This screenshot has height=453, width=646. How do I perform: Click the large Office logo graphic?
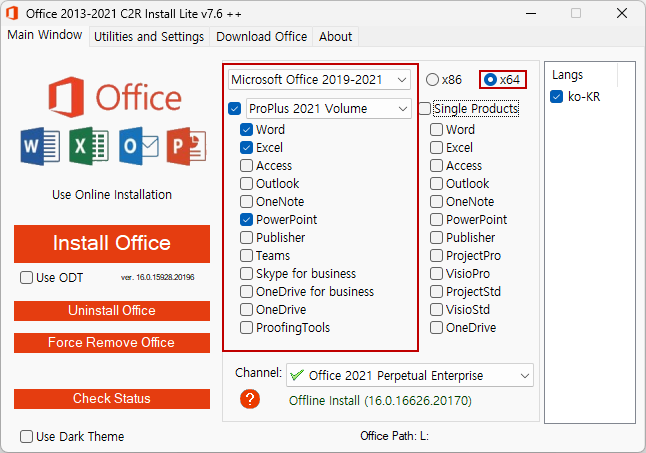(115, 98)
